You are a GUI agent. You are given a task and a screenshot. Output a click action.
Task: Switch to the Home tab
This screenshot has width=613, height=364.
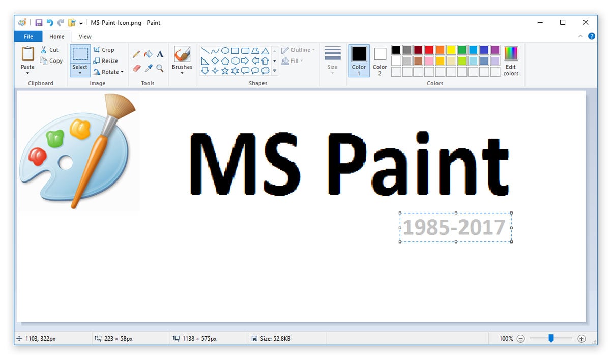(x=57, y=36)
